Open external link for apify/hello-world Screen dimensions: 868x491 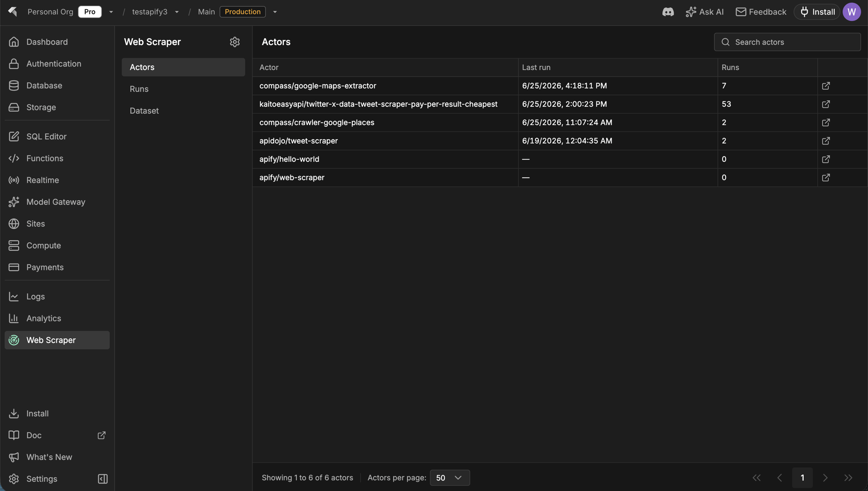826,159
